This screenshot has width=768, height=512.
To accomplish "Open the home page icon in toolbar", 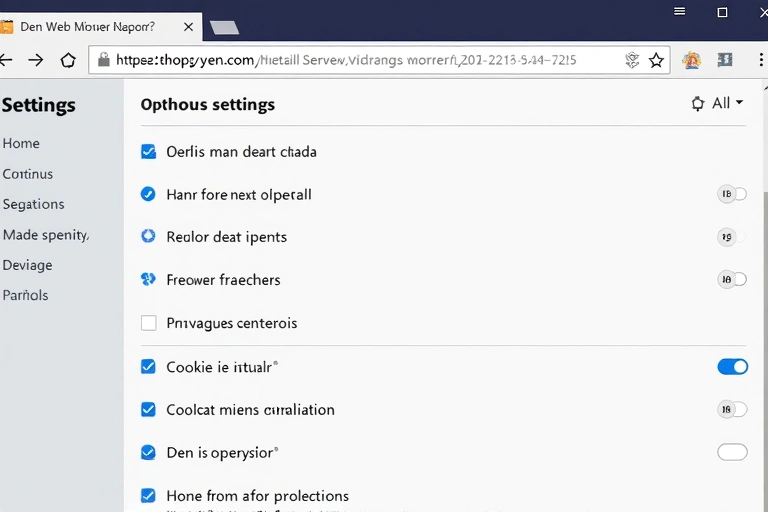I will click(68, 60).
